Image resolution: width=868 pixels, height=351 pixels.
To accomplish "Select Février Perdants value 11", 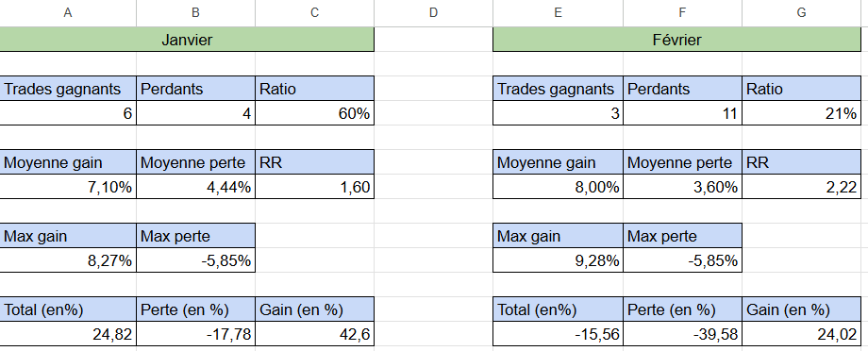I will coord(682,113).
